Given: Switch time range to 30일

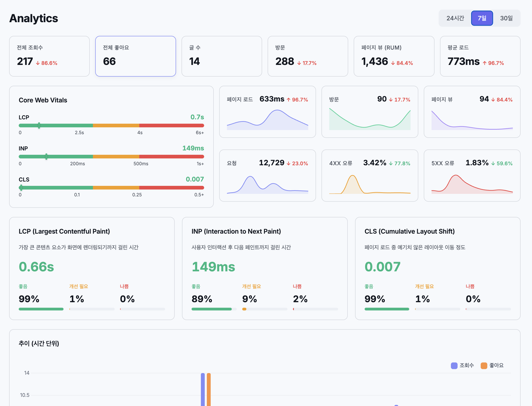Looking at the screenshot, I should pos(506,18).
